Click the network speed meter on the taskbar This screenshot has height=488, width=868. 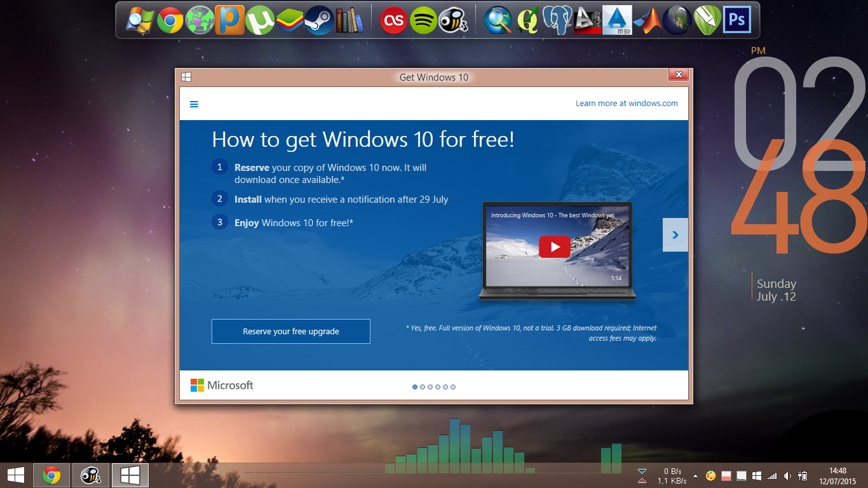pyautogui.click(x=661, y=476)
